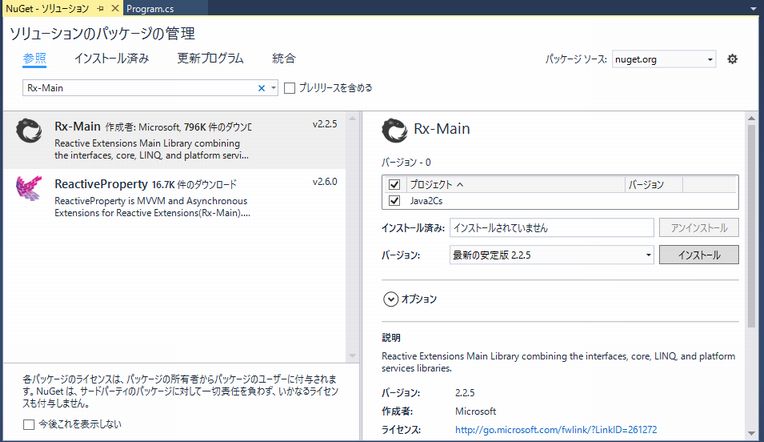Open the go.microsoft.com license link
764x442 pixels.
coord(555,430)
